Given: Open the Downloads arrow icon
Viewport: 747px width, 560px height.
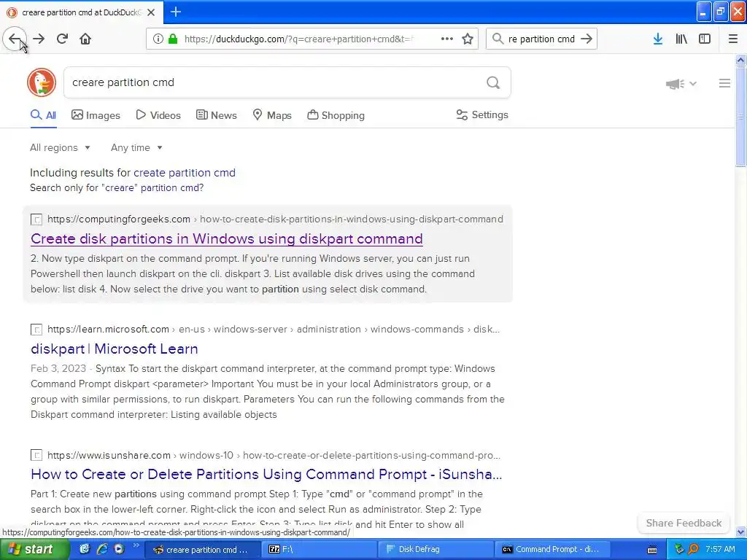Looking at the screenshot, I should click(658, 39).
